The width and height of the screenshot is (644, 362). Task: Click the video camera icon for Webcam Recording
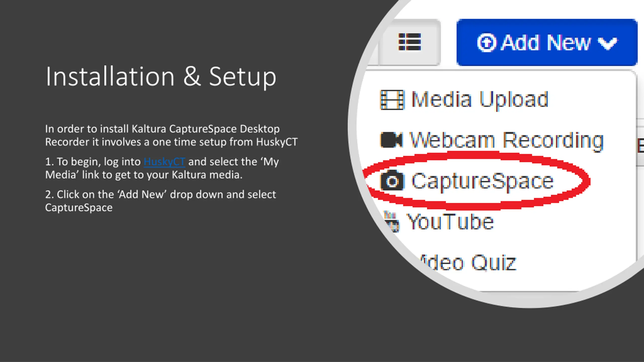coord(391,140)
